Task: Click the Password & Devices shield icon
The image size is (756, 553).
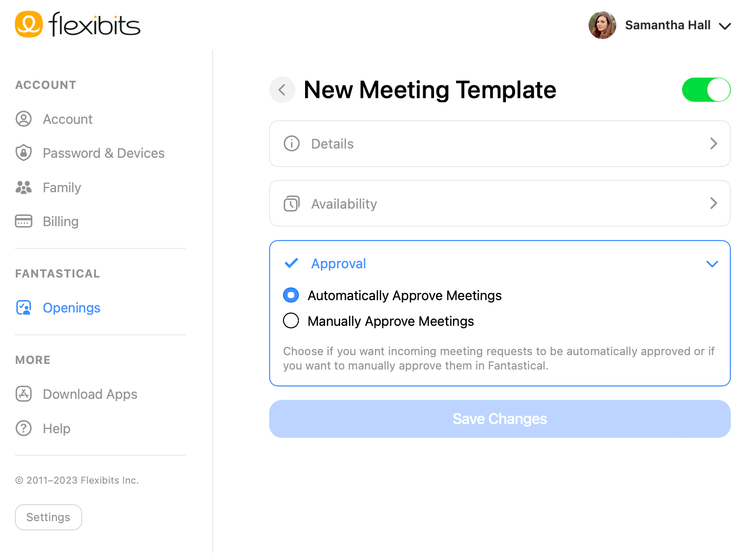Action: 24,153
